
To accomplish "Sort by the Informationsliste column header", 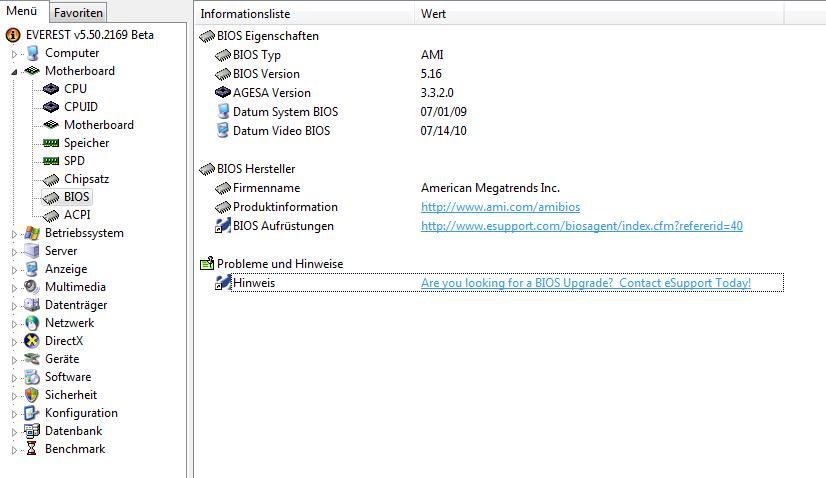I will click(x=304, y=14).
